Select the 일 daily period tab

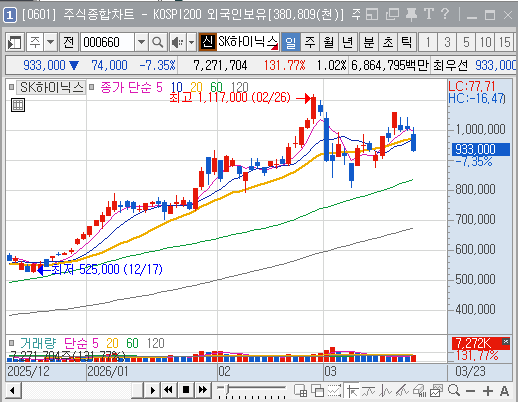pos(291,42)
